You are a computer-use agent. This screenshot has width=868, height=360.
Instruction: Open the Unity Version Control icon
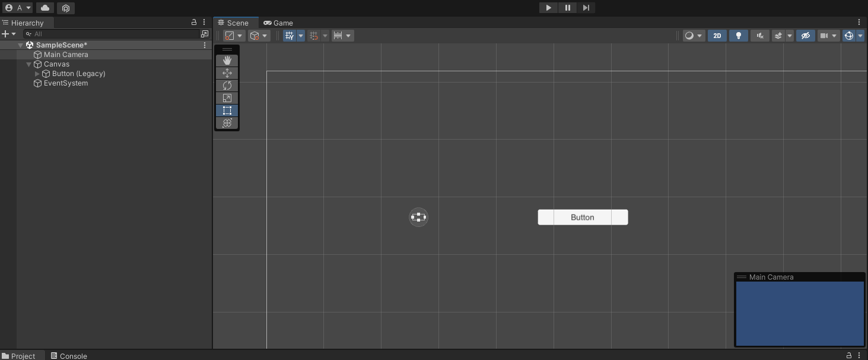pyautogui.click(x=66, y=8)
